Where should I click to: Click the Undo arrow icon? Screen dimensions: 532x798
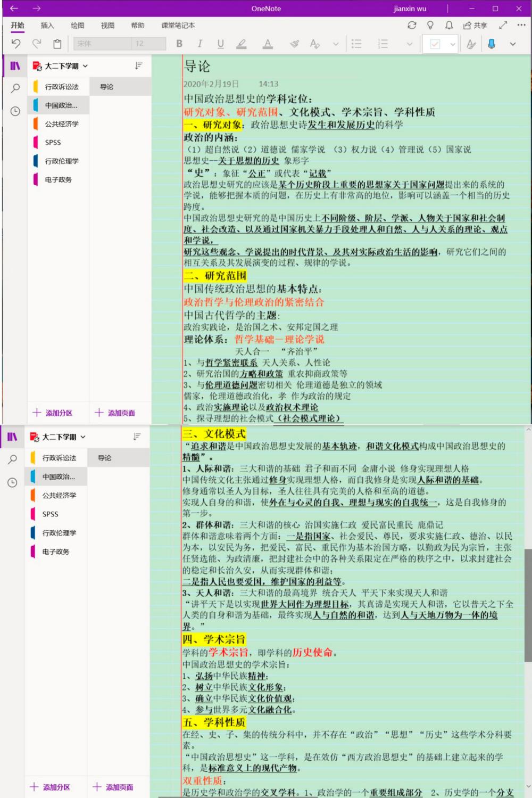(x=16, y=44)
